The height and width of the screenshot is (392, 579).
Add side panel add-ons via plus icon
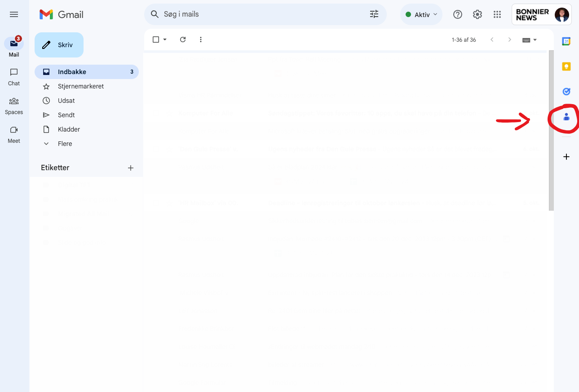pyautogui.click(x=566, y=157)
